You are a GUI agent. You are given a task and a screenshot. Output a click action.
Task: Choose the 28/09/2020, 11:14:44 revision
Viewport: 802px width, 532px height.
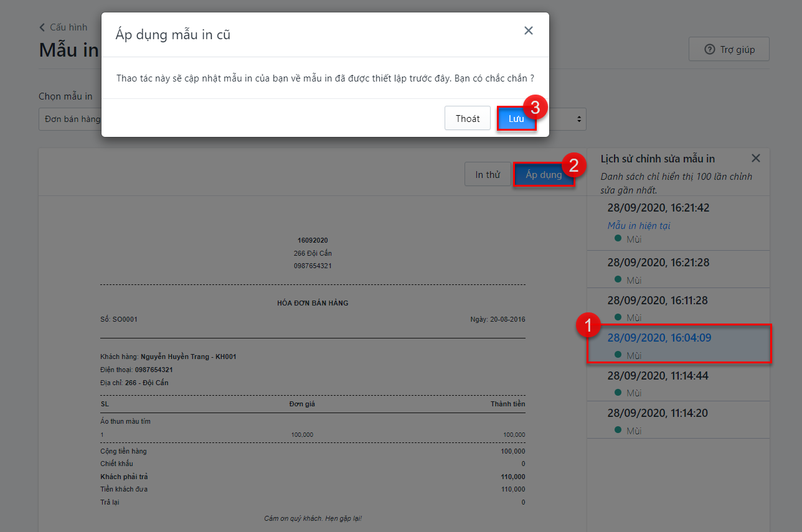(x=657, y=376)
